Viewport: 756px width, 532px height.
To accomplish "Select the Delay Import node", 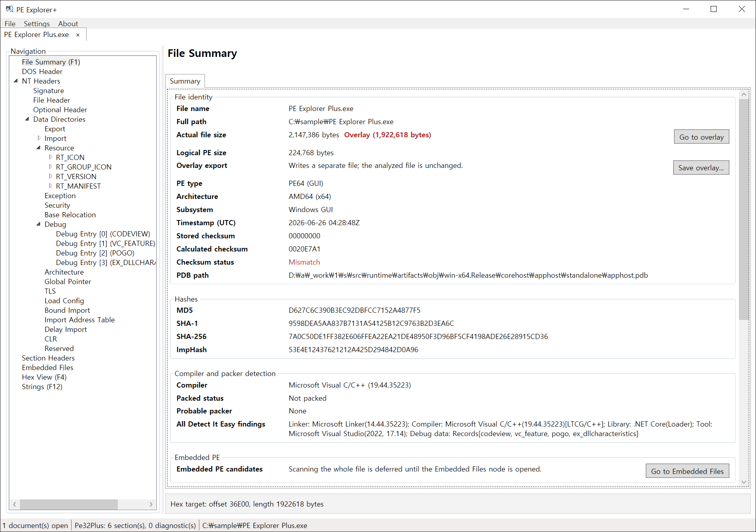I will 66,329.
